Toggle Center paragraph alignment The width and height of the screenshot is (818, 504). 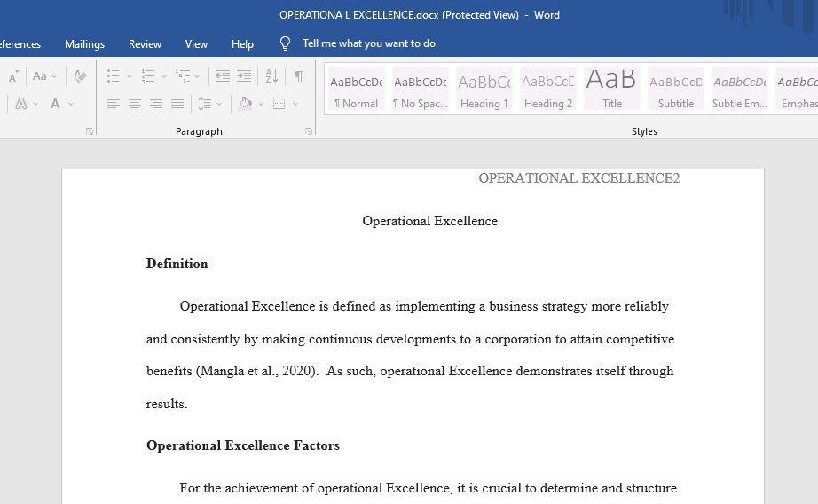(135, 104)
